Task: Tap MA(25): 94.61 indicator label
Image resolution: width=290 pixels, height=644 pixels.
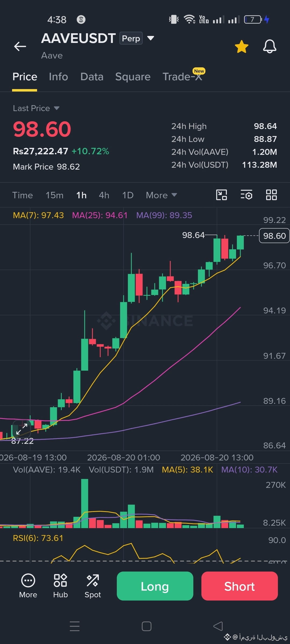Action: (x=100, y=215)
